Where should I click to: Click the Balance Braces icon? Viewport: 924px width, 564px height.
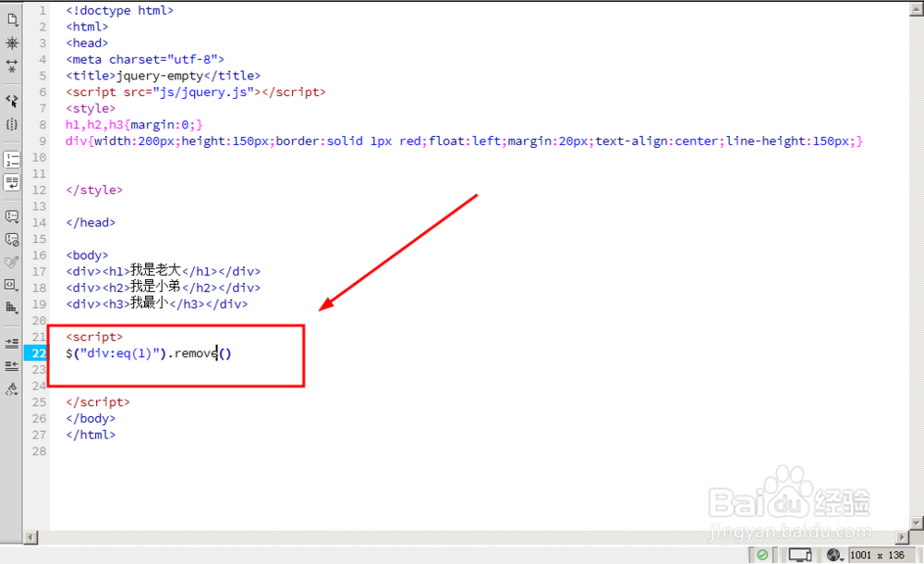12,124
